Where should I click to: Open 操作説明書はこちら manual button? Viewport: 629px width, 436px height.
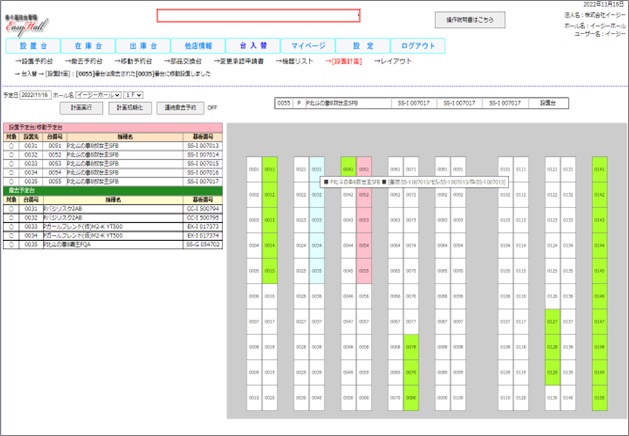470,19
